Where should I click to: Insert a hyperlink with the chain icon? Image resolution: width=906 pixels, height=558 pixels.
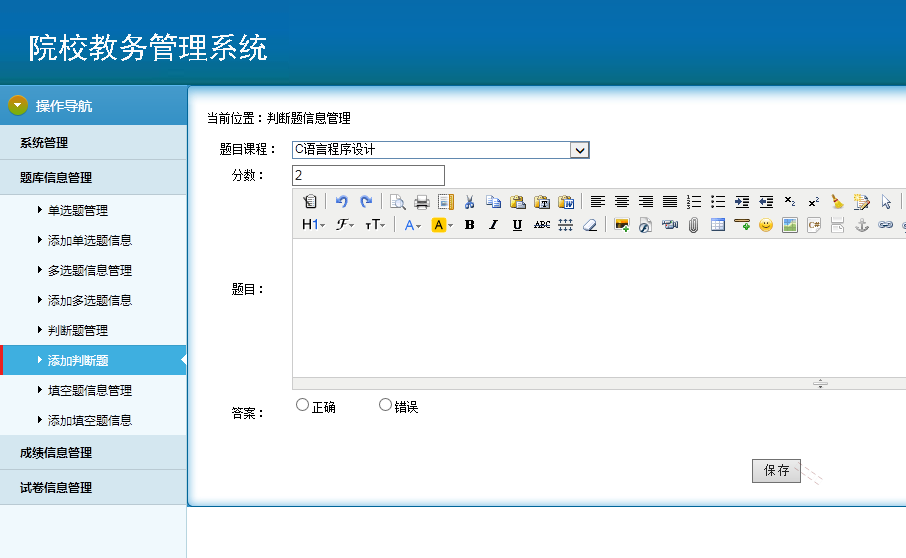885,225
